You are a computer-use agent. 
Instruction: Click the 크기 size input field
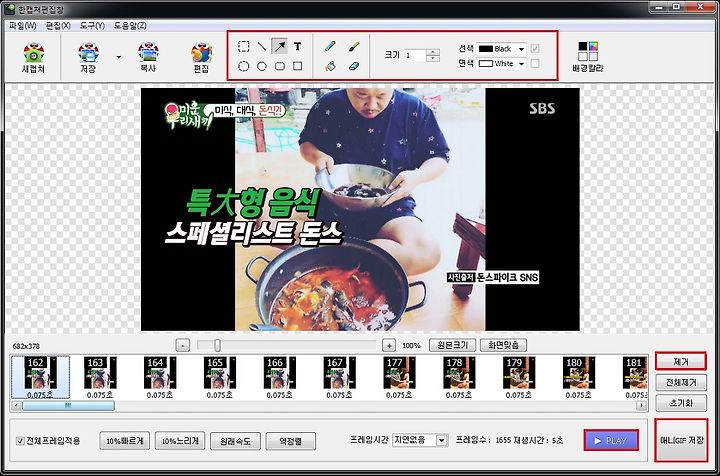pos(415,56)
